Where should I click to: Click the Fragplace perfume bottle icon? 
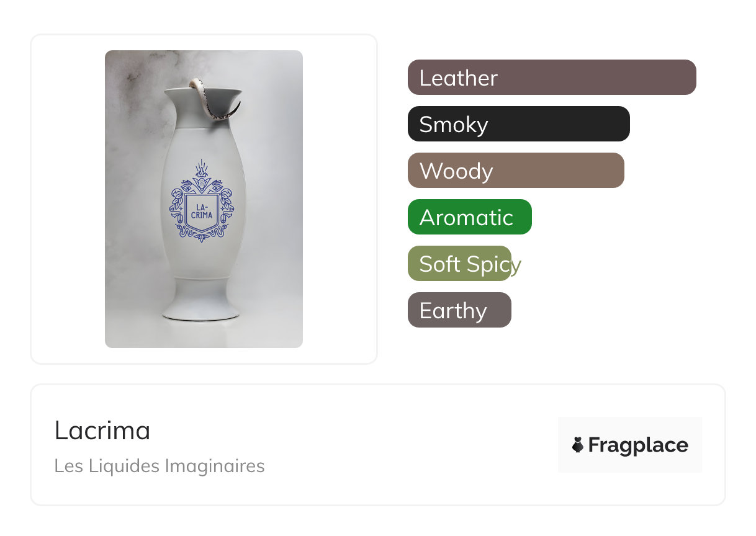(x=578, y=445)
